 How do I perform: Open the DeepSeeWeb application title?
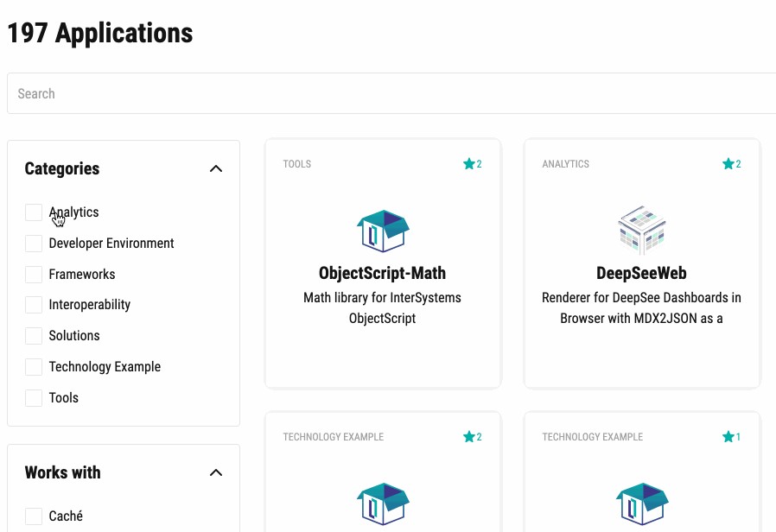click(x=641, y=273)
